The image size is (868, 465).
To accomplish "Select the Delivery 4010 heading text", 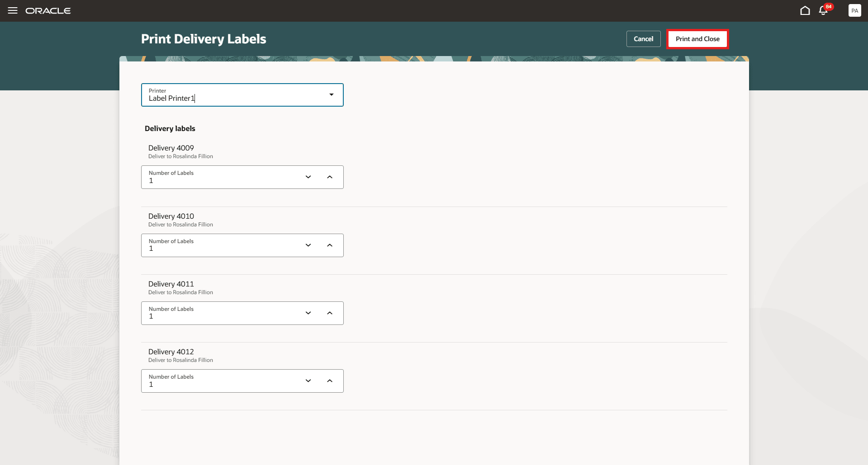I will (x=171, y=216).
